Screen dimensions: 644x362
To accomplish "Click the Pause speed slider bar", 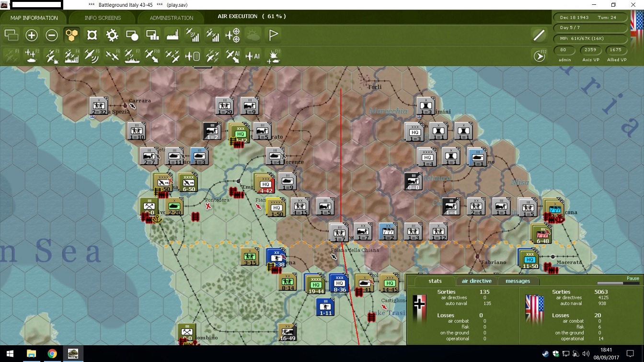I will 618,283.
